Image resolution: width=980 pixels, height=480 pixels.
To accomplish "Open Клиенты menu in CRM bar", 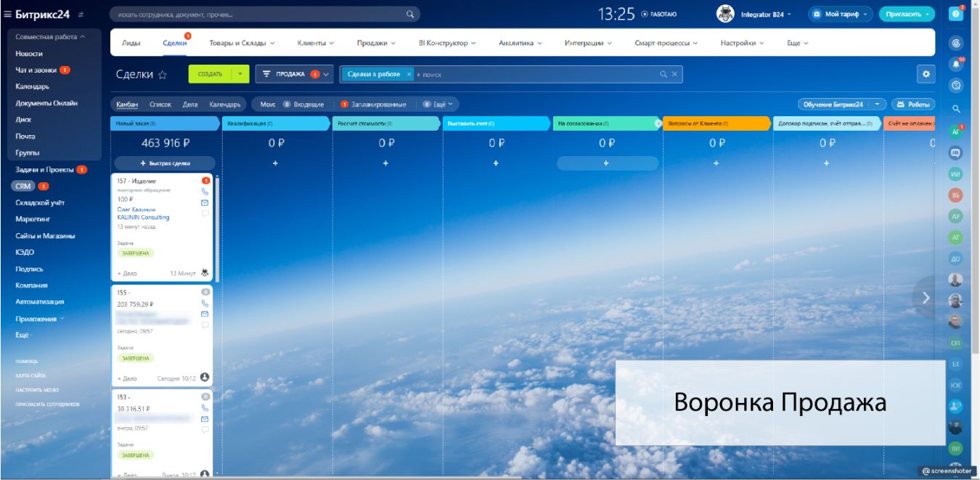I will click(x=316, y=43).
